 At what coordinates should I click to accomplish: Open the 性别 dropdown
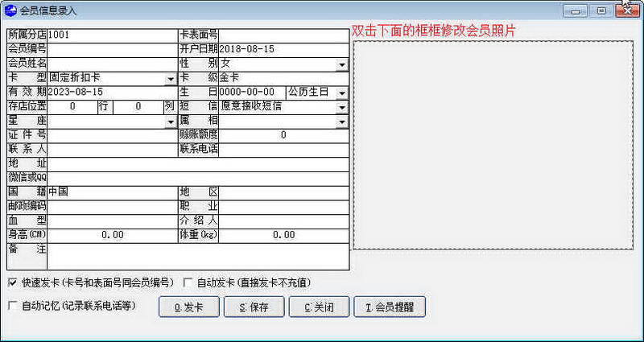click(x=342, y=64)
